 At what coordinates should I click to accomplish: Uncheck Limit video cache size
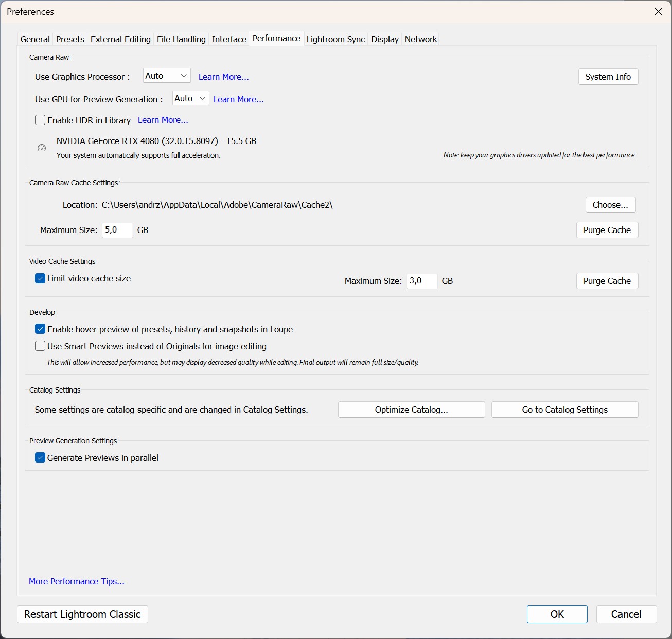click(x=40, y=279)
